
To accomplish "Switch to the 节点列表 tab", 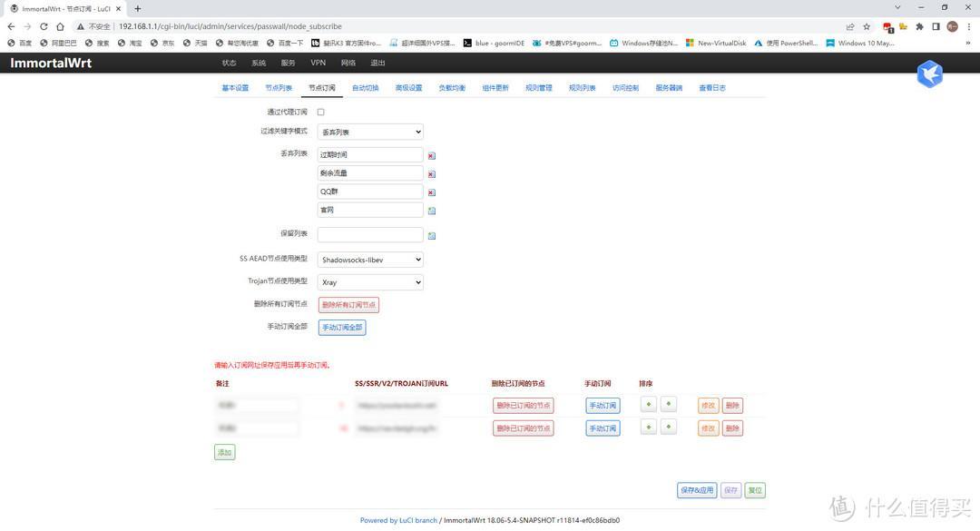I will (x=278, y=87).
